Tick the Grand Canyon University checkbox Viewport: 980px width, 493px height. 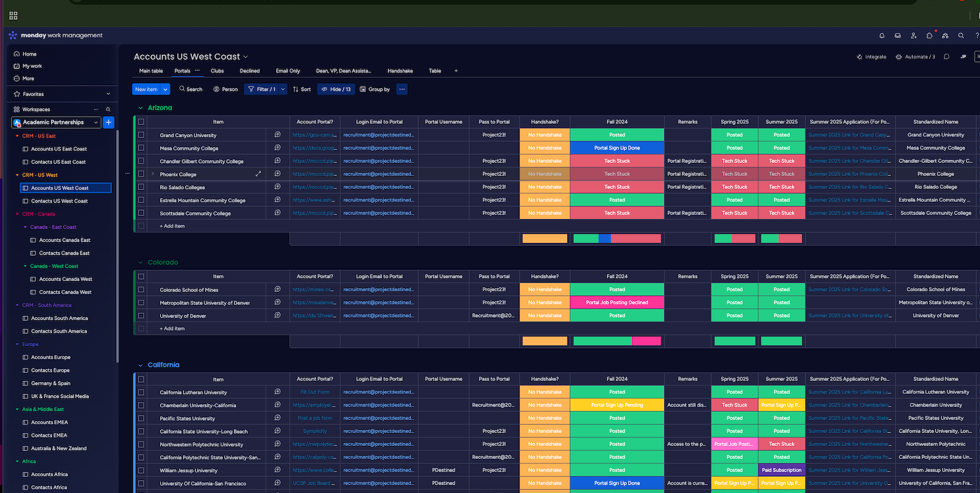[141, 135]
